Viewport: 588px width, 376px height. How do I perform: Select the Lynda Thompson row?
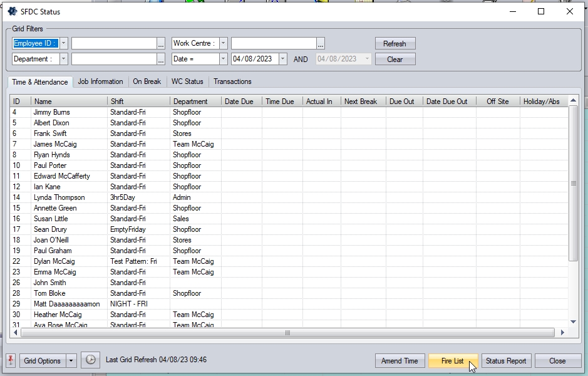point(59,197)
